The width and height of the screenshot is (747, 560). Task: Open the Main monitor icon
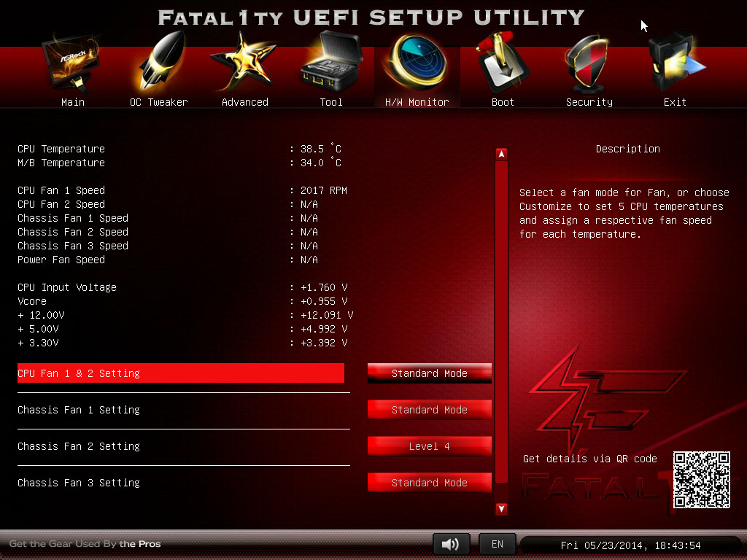click(x=71, y=63)
